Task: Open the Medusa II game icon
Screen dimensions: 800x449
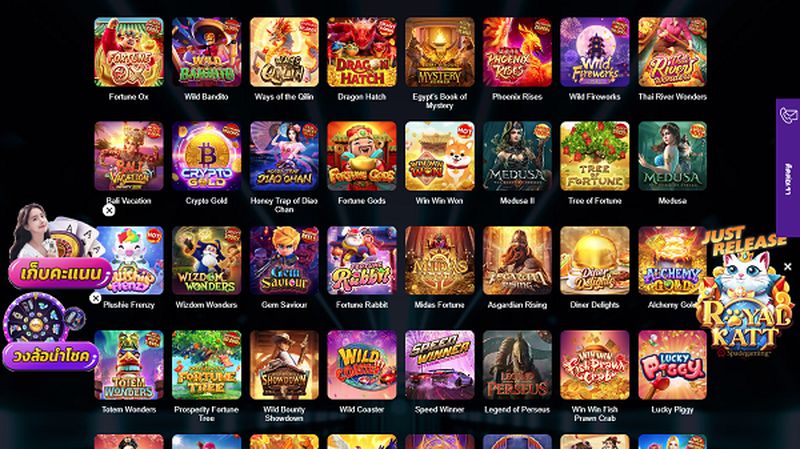Action: coord(517,156)
